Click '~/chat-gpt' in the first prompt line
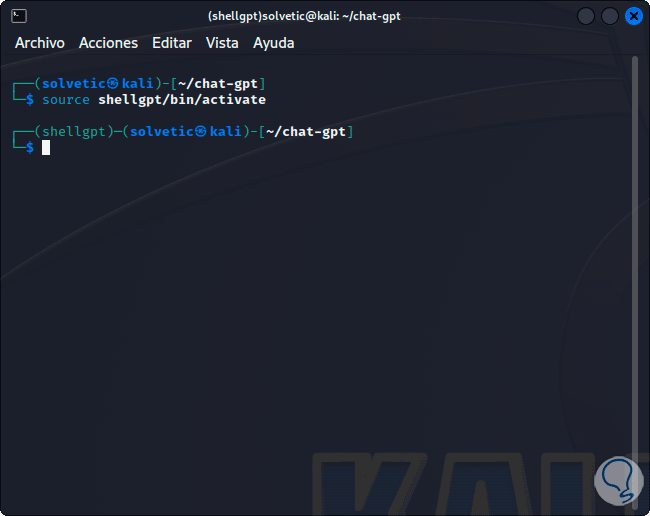650x516 pixels. coord(220,83)
